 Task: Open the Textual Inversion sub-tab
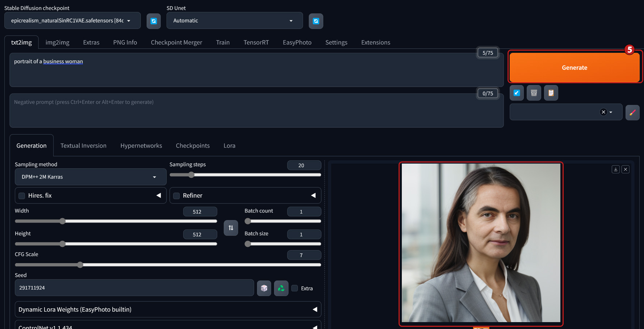point(84,145)
